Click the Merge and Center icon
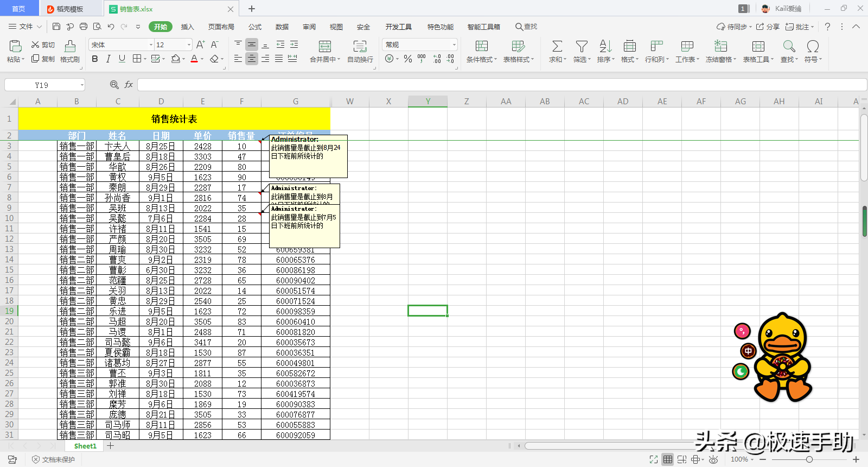 325,46
